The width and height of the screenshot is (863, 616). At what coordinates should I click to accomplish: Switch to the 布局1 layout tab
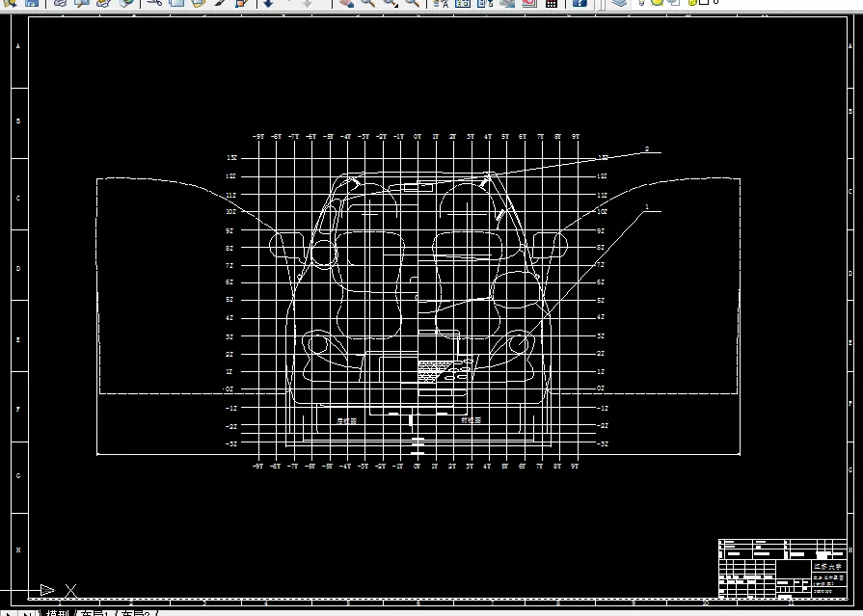[x=94, y=613]
